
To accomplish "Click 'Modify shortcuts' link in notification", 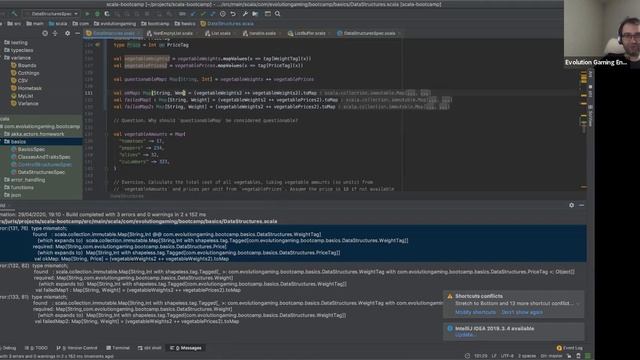I will coord(476,312).
